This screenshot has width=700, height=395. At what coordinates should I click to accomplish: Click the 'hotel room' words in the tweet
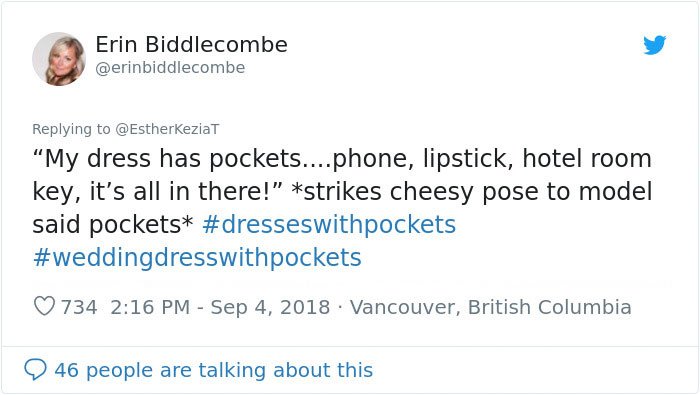pyautogui.click(x=587, y=159)
